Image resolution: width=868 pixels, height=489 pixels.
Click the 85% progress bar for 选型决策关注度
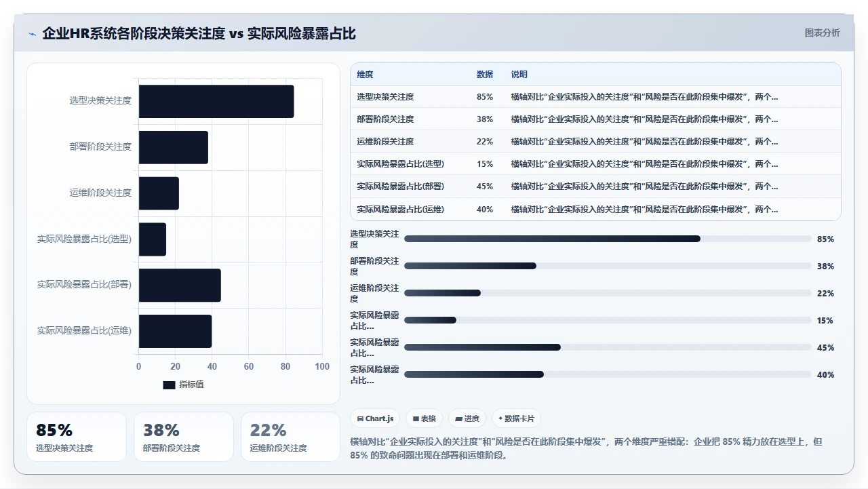click(x=608, y=239)
